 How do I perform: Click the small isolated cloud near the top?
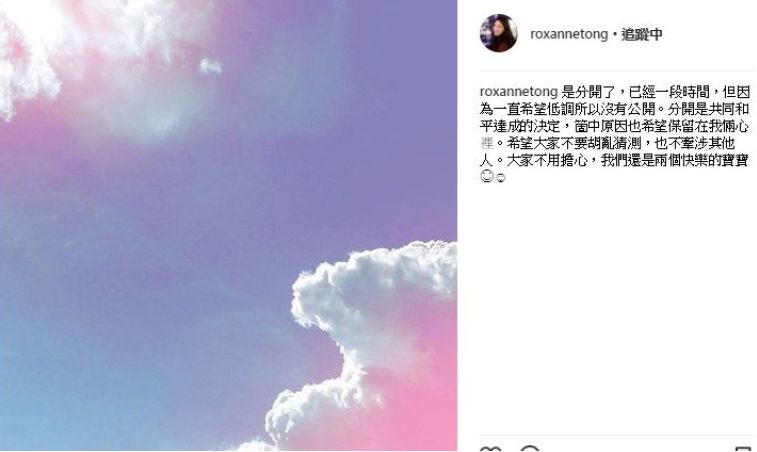[x=211, y=66]
